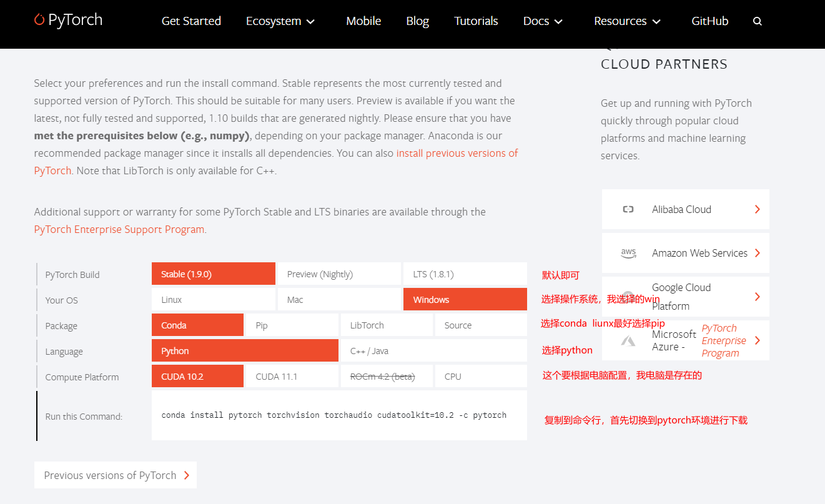The image size is (825, 504).
Task: Open Tutorials in navigation bar
Action: click(x=476, y=21)
